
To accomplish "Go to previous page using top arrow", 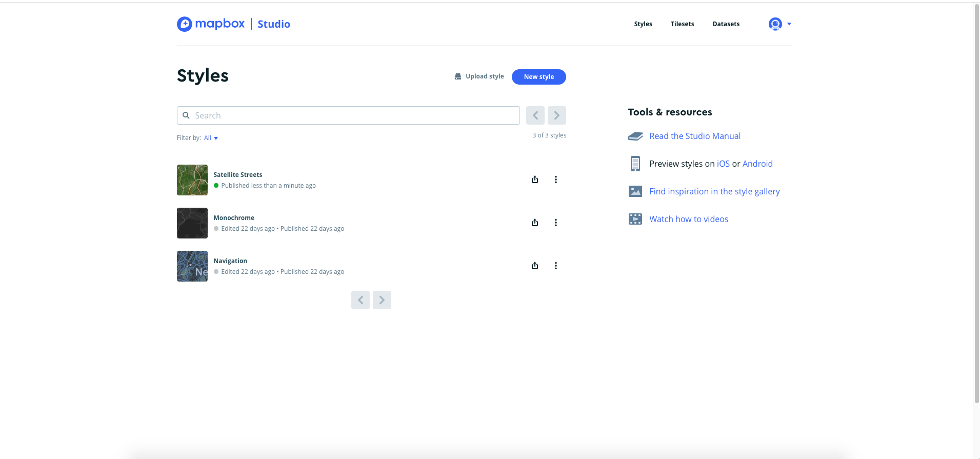I will (535, 115).
